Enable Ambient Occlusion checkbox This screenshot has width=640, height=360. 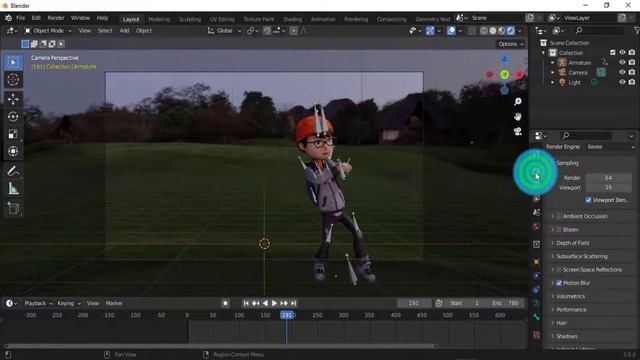(559, 216)
